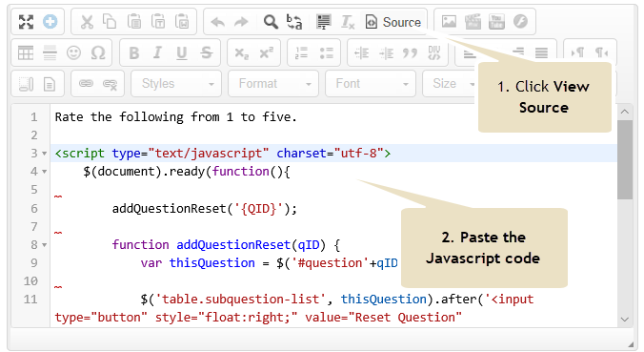This screenshot has width=644, height=352.
Task: Click the Increase Indent icon
Action: point(386,52)
